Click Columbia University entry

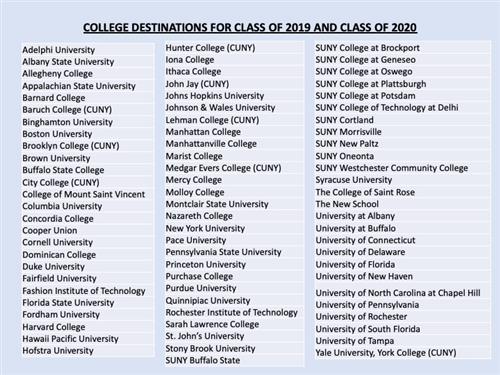coord(62,206)
